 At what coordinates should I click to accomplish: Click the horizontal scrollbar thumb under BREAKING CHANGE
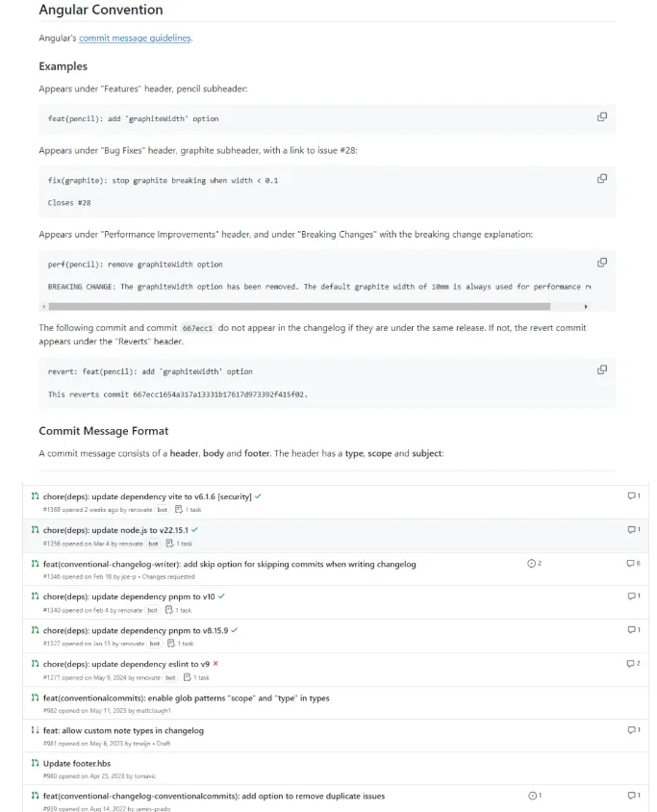[x=299, y=307]
